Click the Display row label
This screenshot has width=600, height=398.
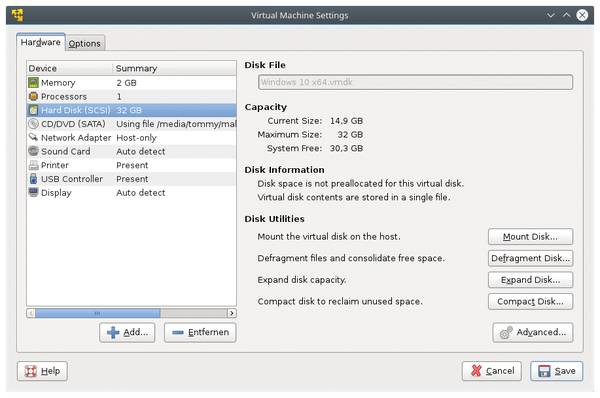point(56,193)
